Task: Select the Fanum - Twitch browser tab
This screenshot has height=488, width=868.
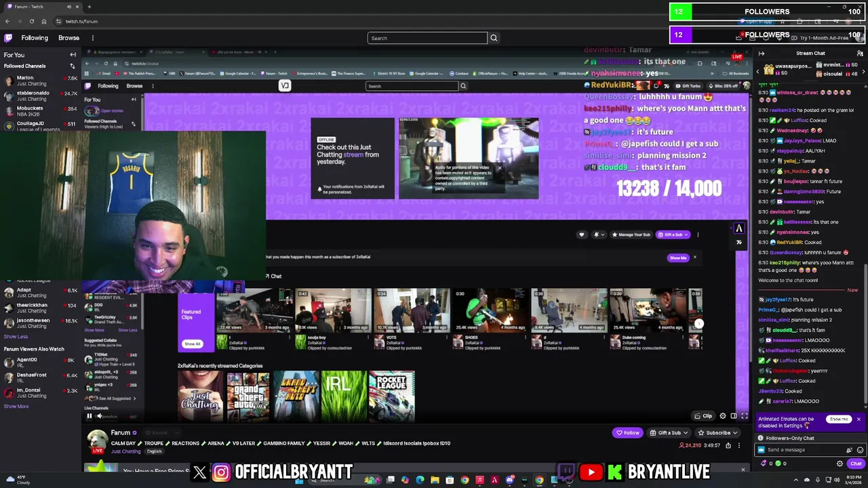Action: click(x=42, y=7)
